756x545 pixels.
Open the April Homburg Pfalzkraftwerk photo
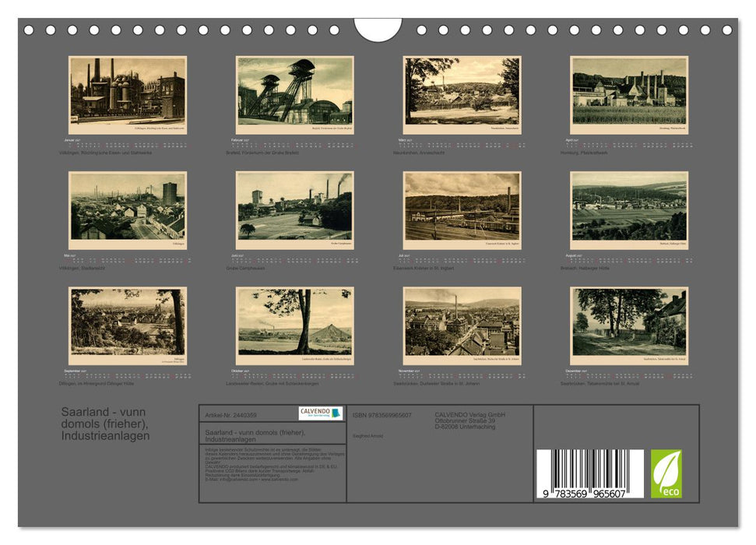point(629,95)
